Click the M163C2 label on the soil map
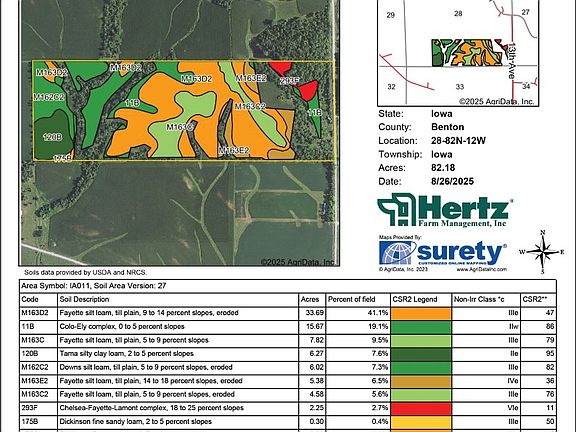Screen dimensions: 576x432 (250, 107)
